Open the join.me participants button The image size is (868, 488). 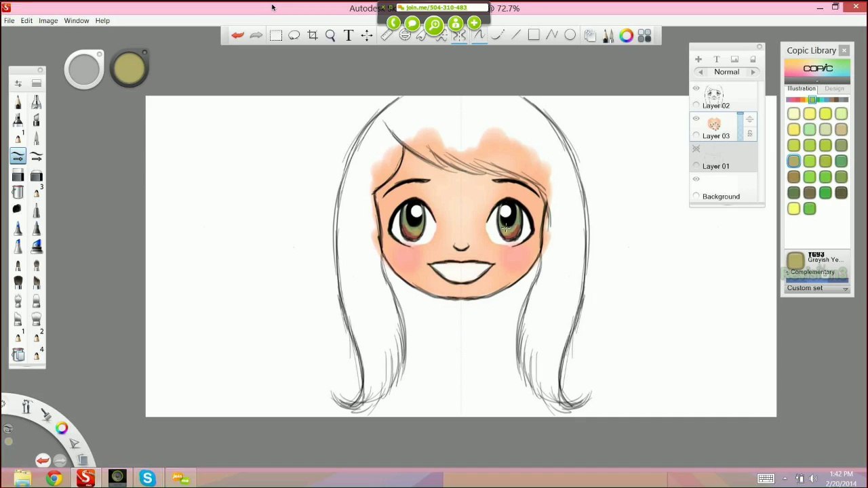tap(455, 24)
